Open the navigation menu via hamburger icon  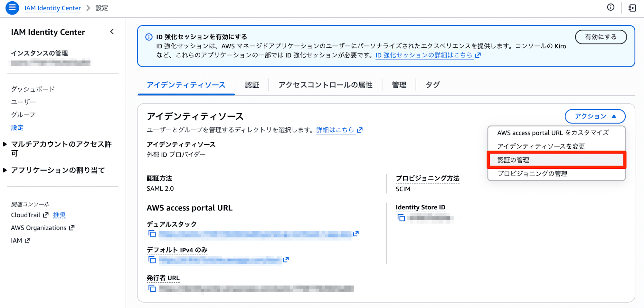click(12, 8)
